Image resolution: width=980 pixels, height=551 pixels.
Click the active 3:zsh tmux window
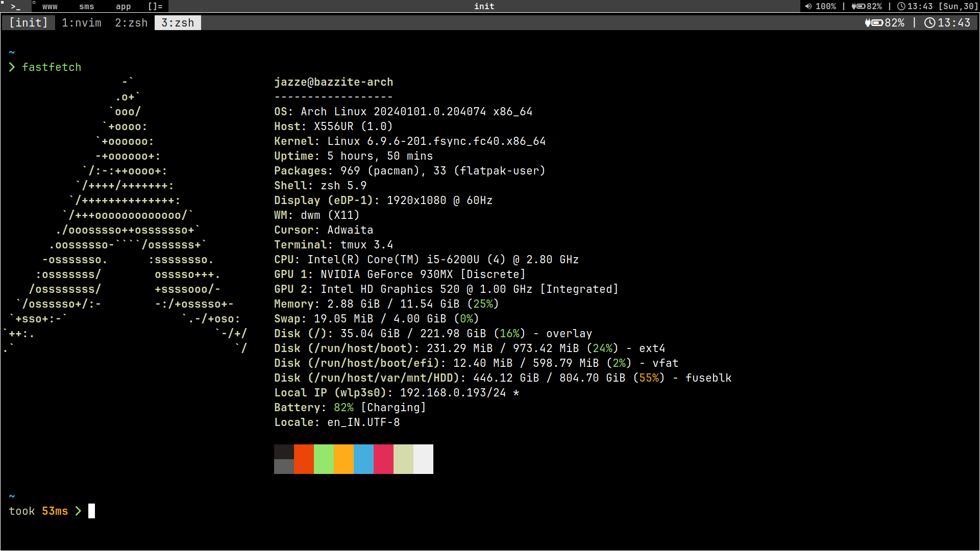(x=178, y=23)
